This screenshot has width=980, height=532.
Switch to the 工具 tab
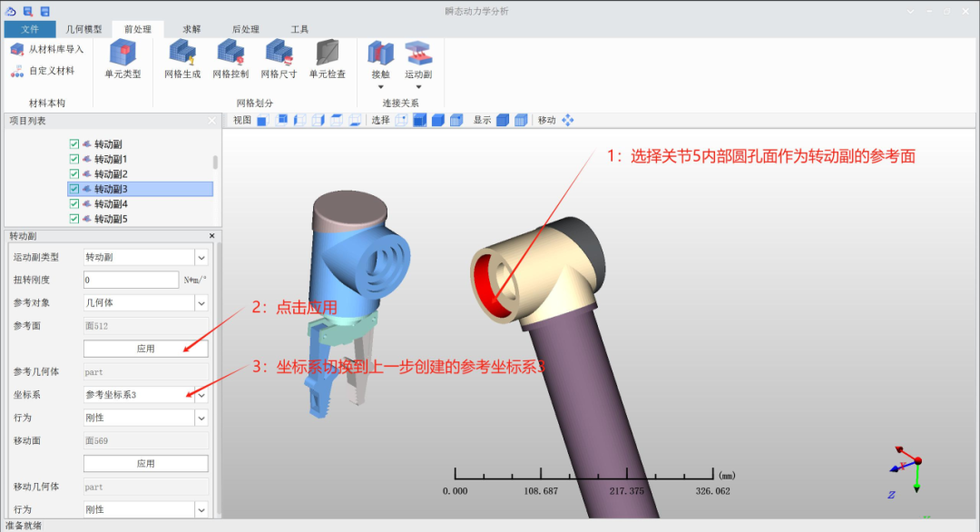[x=299, y=29]
